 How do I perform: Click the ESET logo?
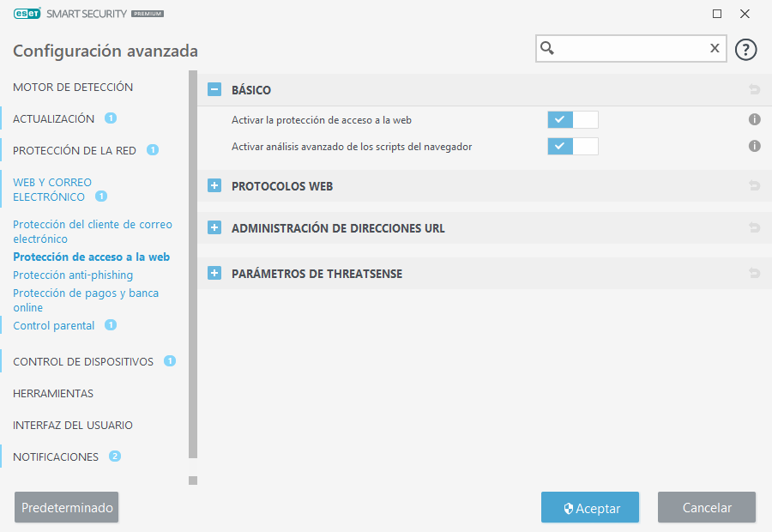tap(27, 14)
